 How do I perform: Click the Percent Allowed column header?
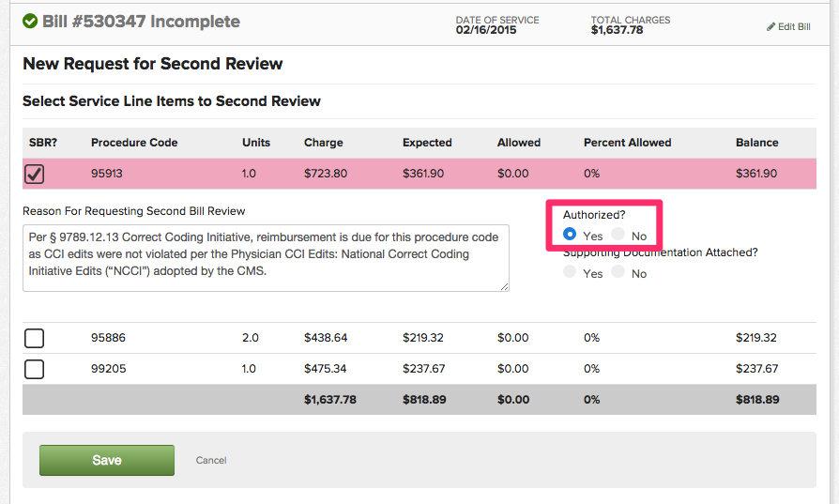(x=628, y=143)
